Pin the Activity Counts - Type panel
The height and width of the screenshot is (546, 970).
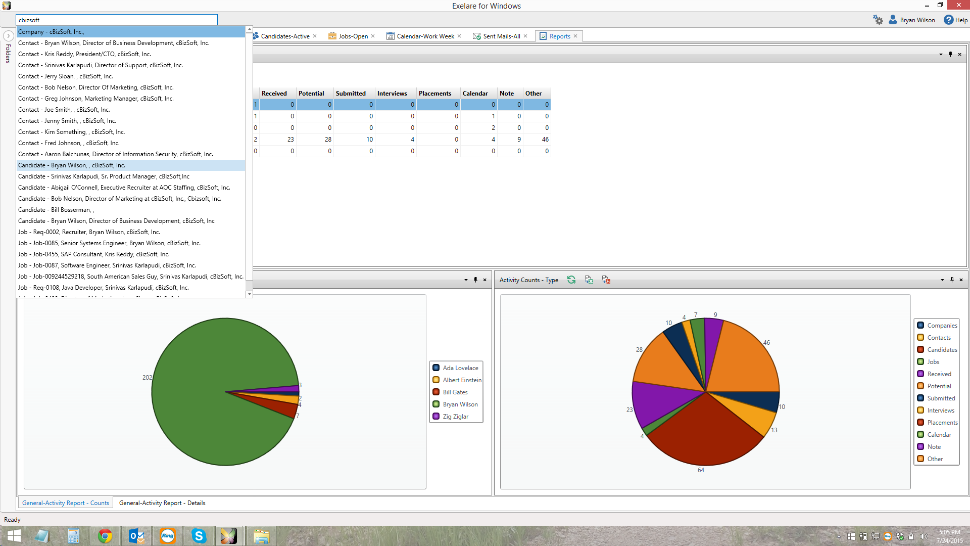tap(951, 279)
